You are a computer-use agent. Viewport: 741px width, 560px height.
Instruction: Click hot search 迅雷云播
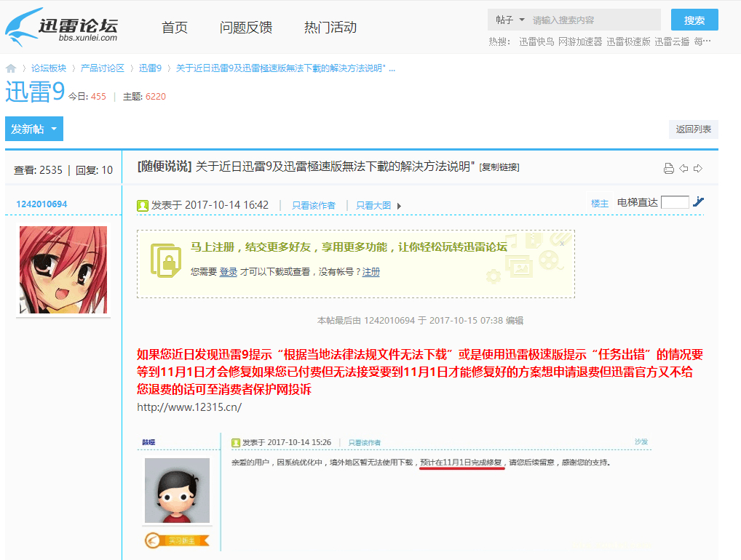[672, 41]
